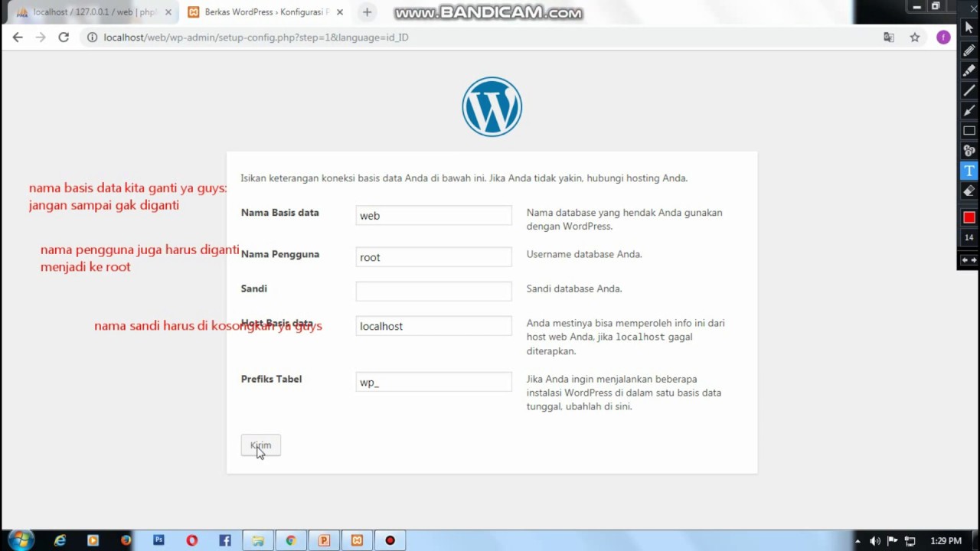Click the Sandi label

pos(254,289)
